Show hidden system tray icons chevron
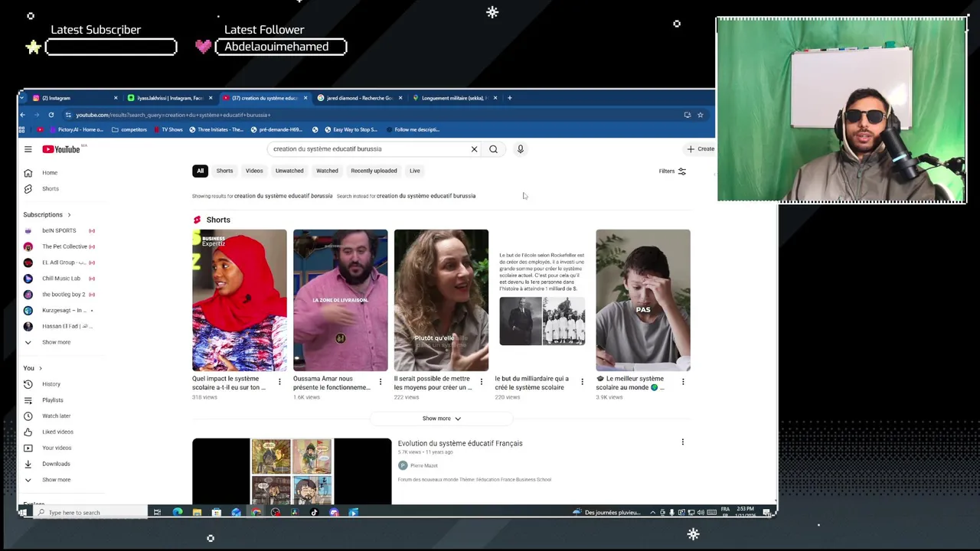Screen dimensions: 980x551 click(653, 513)
